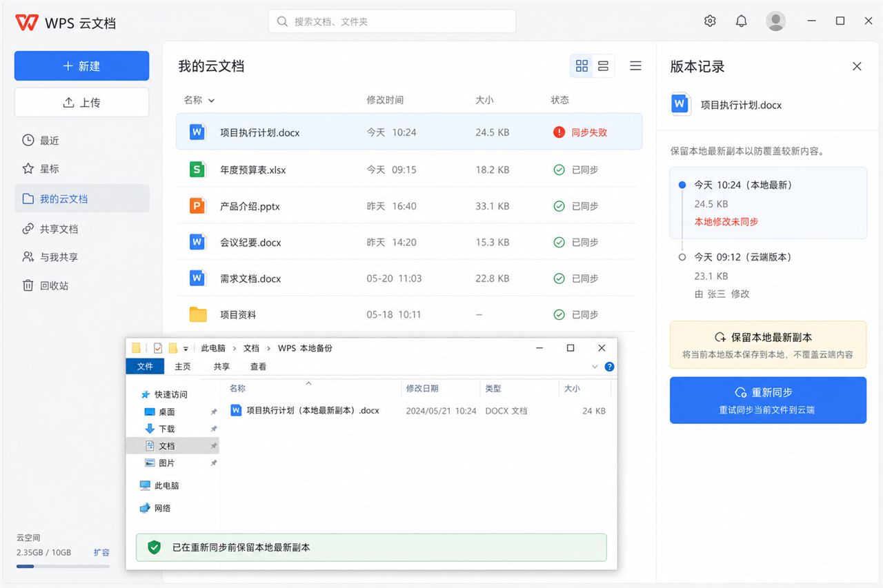
Task: Select the 需求文档.docx file icon
Action: tap(198, 278)
